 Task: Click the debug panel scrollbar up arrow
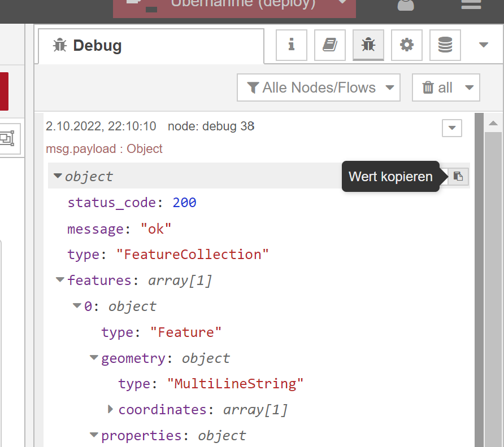tap(492, 123)
